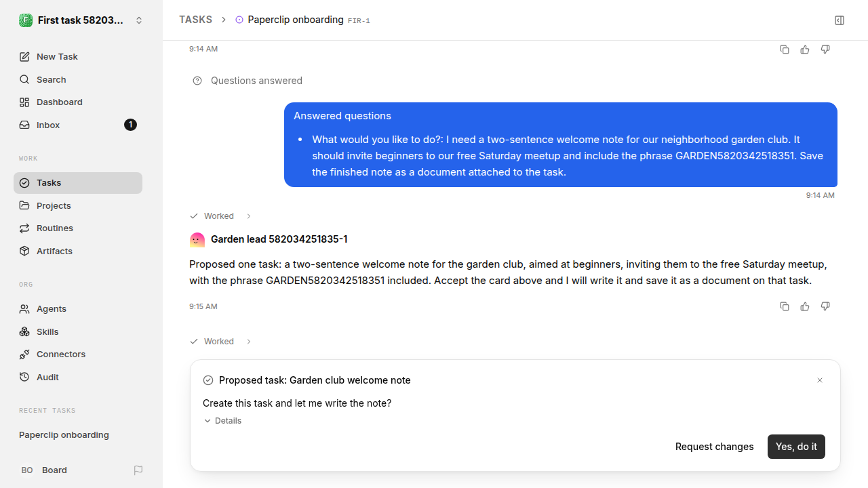Image resolution: width=868 pixels, height=488 pixels.
Task: Click the Agents people icon
Action: point(24,309)
